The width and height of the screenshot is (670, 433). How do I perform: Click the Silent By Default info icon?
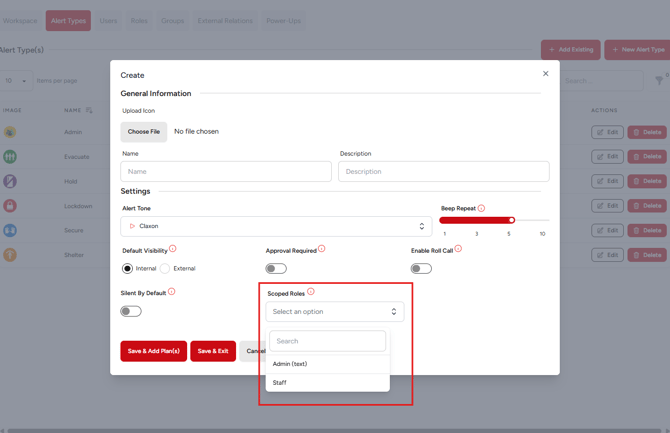[171, 292]
